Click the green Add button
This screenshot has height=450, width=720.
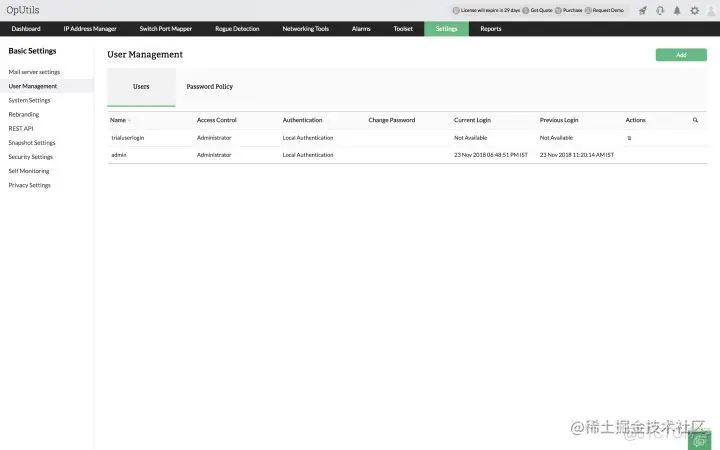click(x=681, y=55)
